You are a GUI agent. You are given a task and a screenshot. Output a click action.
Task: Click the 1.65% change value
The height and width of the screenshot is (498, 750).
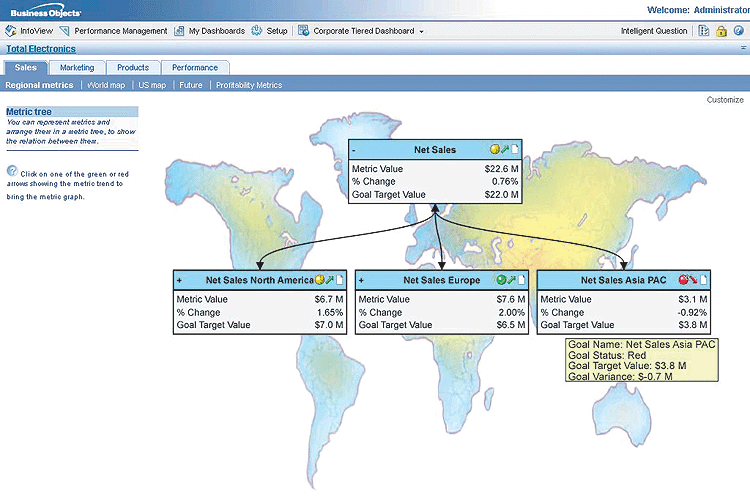click(x=330, y=312)
